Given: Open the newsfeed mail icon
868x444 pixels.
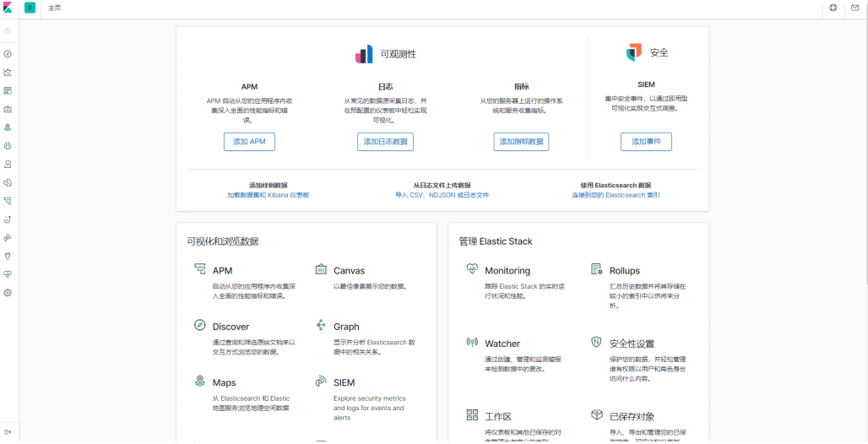Looking at the screenshot, I should [855, 8].
